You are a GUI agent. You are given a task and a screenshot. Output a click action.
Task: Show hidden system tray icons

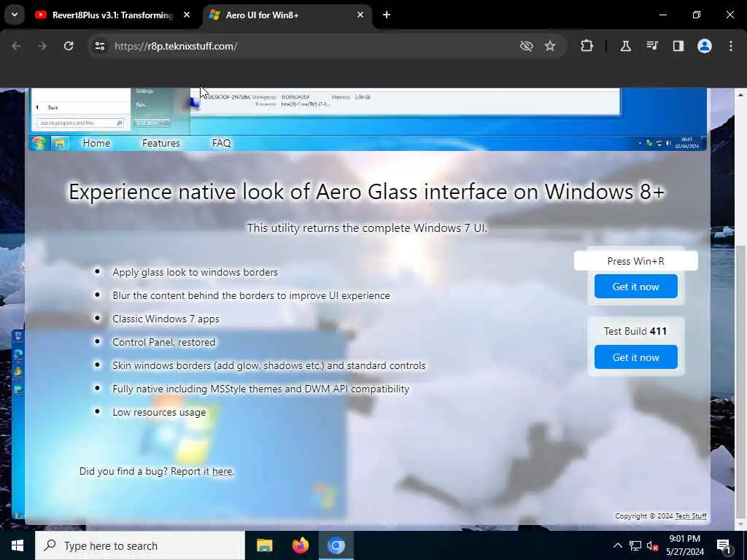click(617, 545)
